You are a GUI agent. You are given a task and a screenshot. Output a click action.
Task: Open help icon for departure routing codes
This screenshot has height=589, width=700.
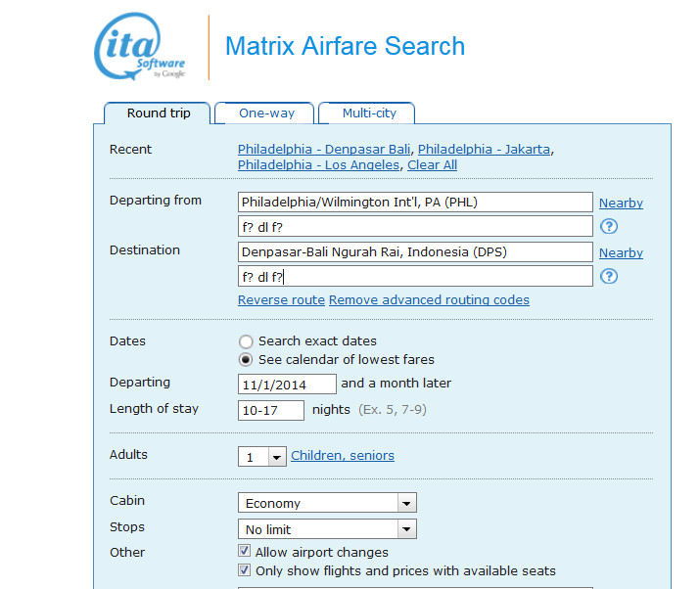coord(609,226)
